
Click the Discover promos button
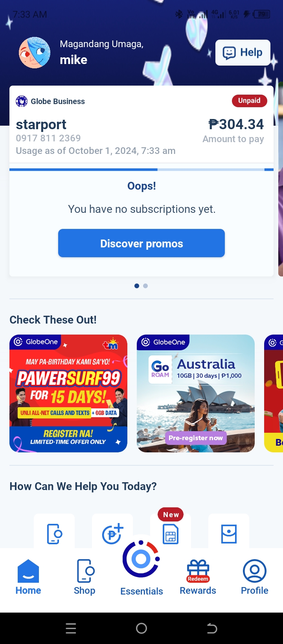click(141, 243)
